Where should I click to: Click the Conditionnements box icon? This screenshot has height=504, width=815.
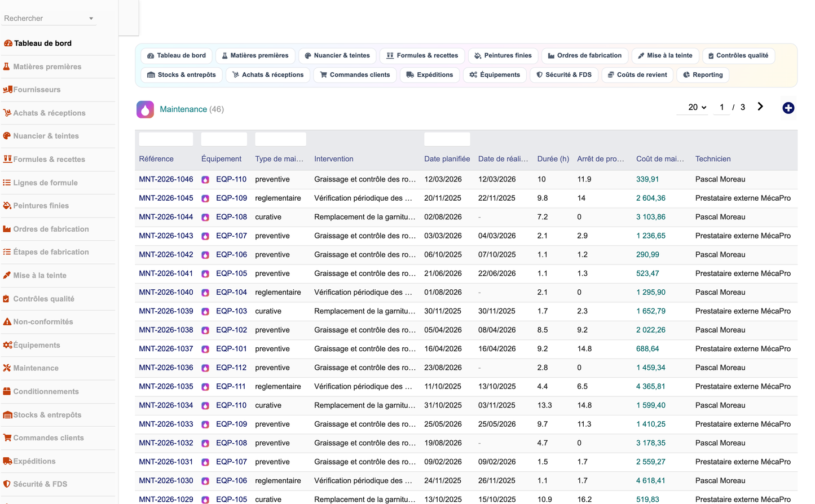click(x=7, y=391)
